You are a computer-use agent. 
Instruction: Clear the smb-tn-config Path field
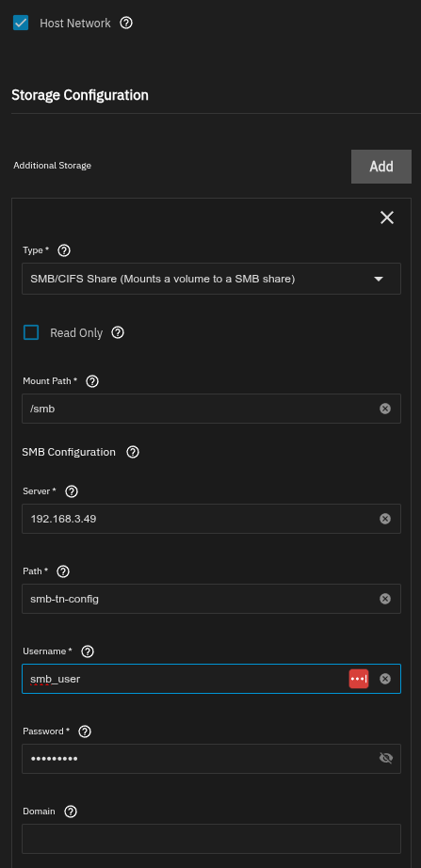pos(385,599)
